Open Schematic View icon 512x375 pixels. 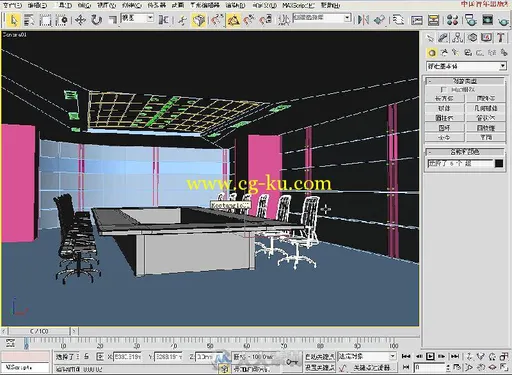[433, 20]
